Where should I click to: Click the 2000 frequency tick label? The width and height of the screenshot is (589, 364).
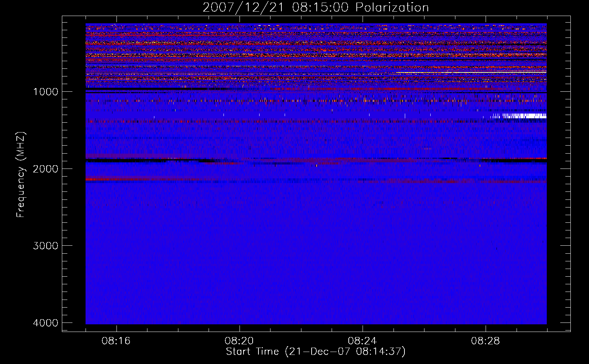click(x=46, y=169)
